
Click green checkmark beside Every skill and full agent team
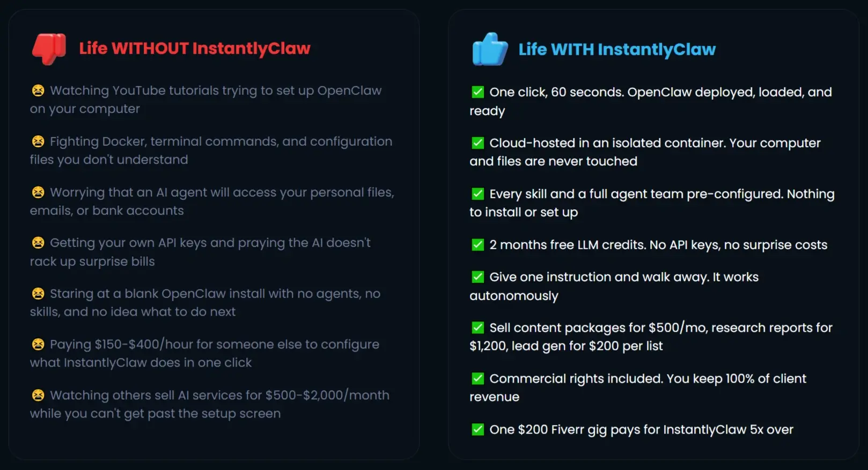(477, 194)
